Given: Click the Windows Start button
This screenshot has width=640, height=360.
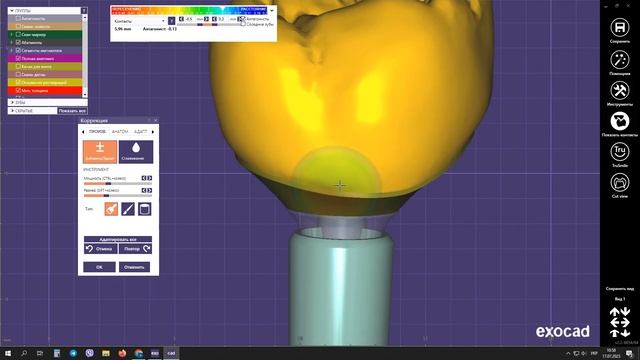Looking at the screenshot, I should pyautogui.click(x=8, y=353).
